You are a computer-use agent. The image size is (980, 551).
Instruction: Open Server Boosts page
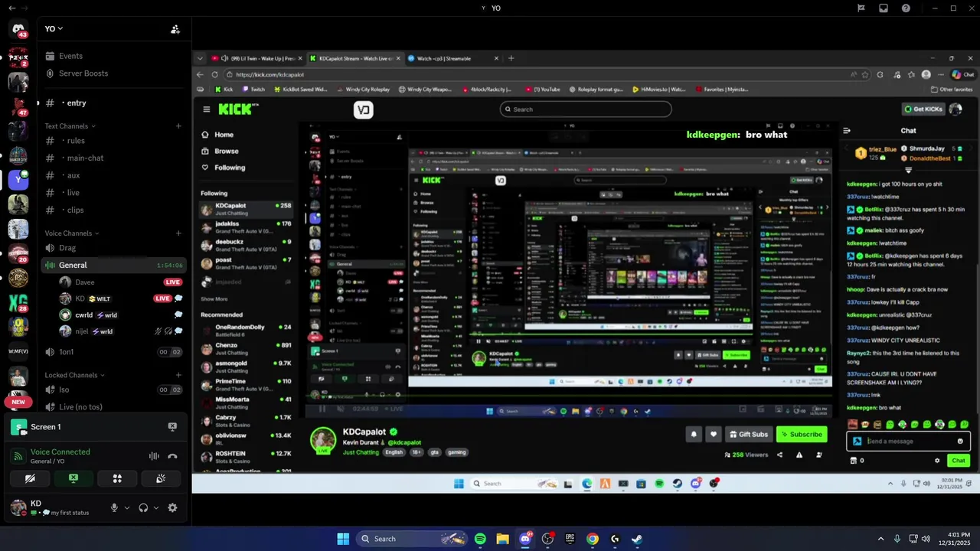click(113, 73)
